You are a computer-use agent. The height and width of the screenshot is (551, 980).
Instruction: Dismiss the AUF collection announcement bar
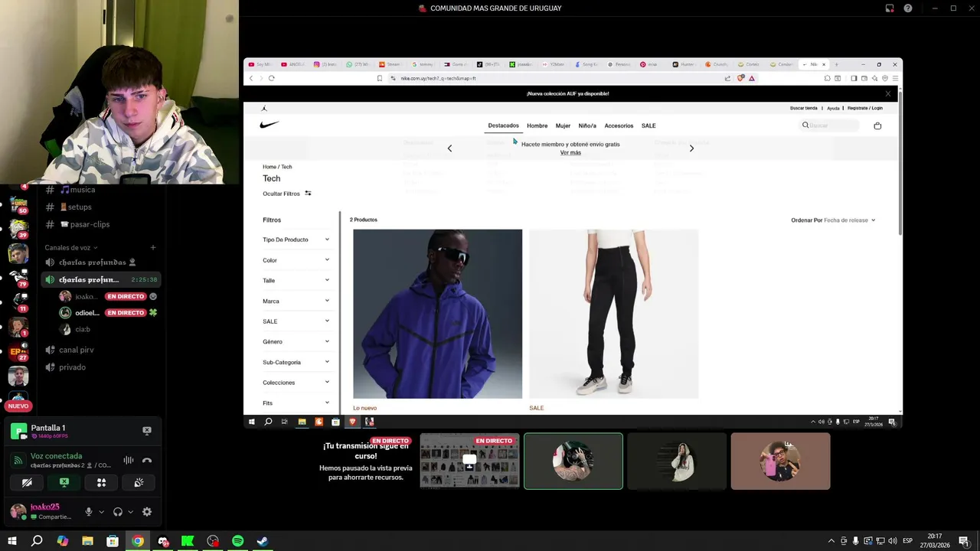point(888,93)
